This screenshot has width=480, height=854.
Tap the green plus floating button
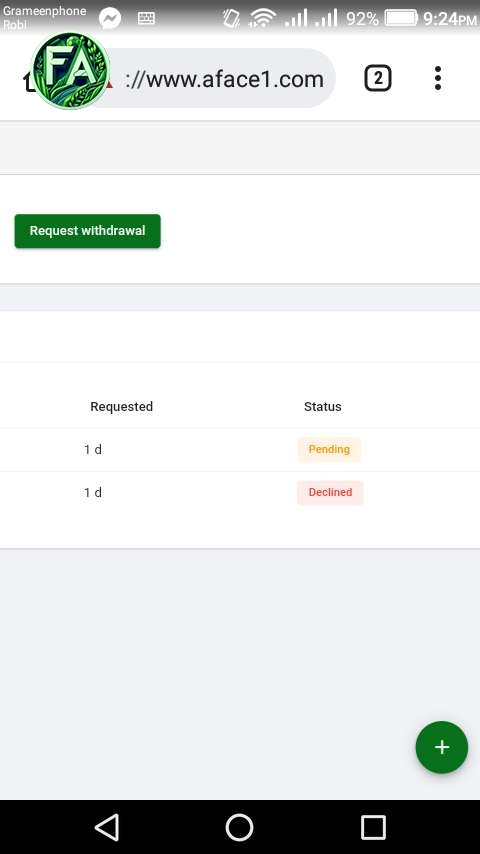[x=441, y=747]
